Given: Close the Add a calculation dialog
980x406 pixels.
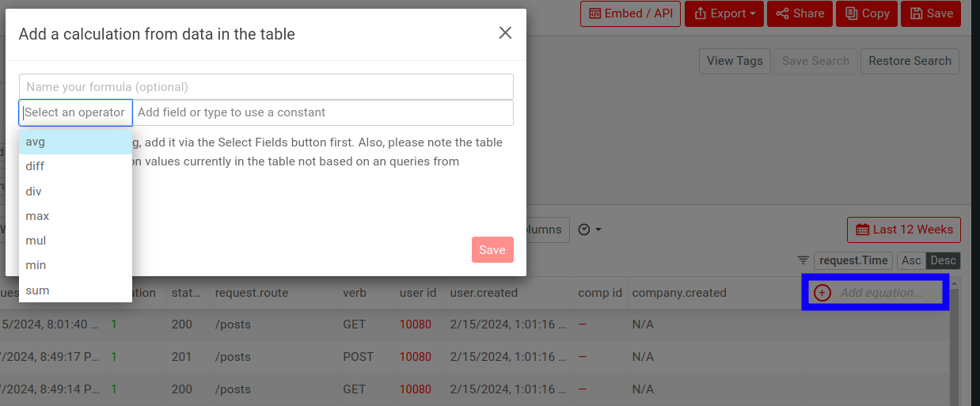Looking at the screenshot, I should pyautogui.click(x=505, y=33).
